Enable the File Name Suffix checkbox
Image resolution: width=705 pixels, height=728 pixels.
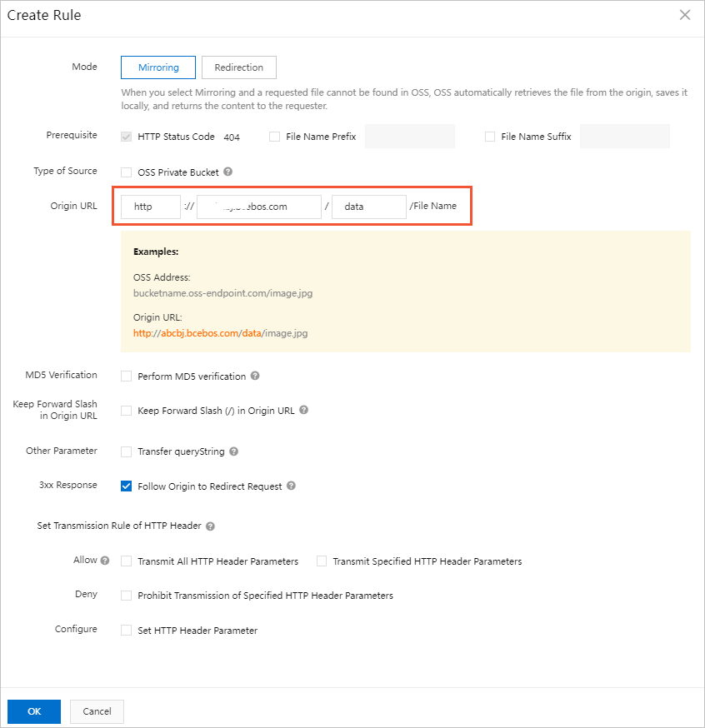pos(490,137)
